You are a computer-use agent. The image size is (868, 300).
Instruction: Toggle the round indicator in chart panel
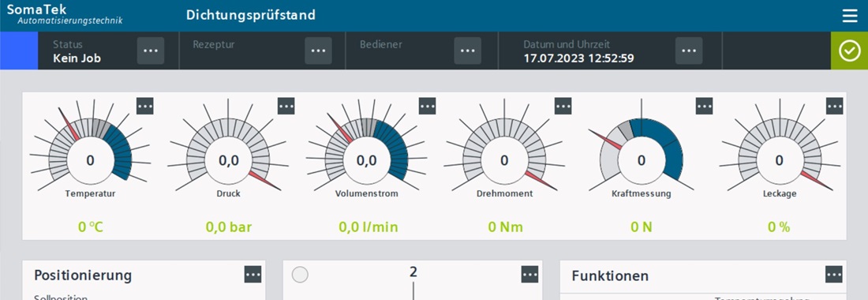300,275
